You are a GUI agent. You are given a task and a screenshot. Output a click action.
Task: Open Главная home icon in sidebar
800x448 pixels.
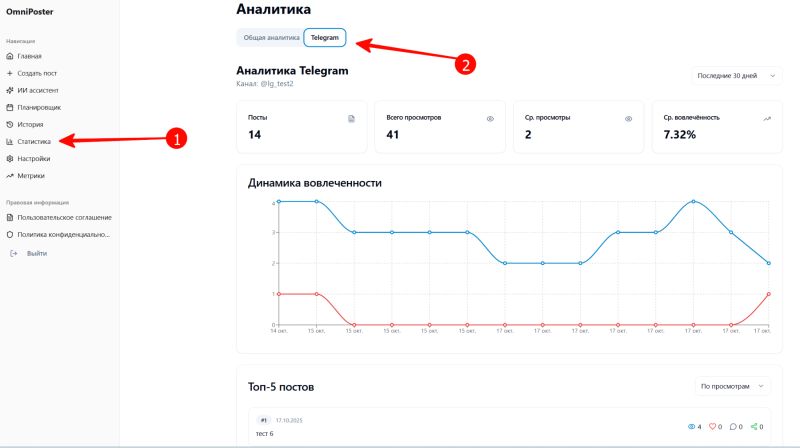[x=10, y=56]
